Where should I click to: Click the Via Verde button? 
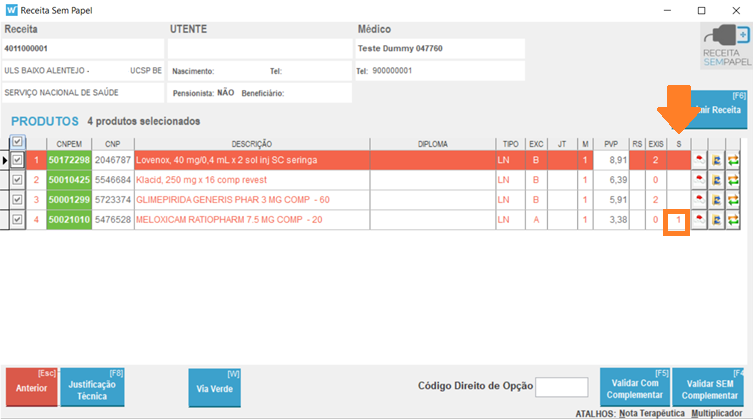[x=214, y=389]
